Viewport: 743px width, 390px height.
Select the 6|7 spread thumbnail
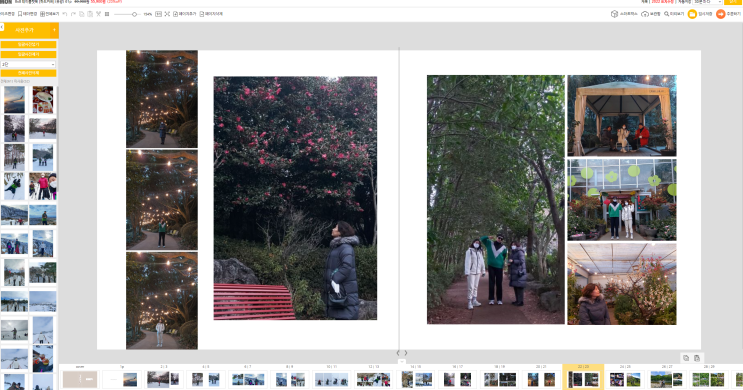coord(248,379)
